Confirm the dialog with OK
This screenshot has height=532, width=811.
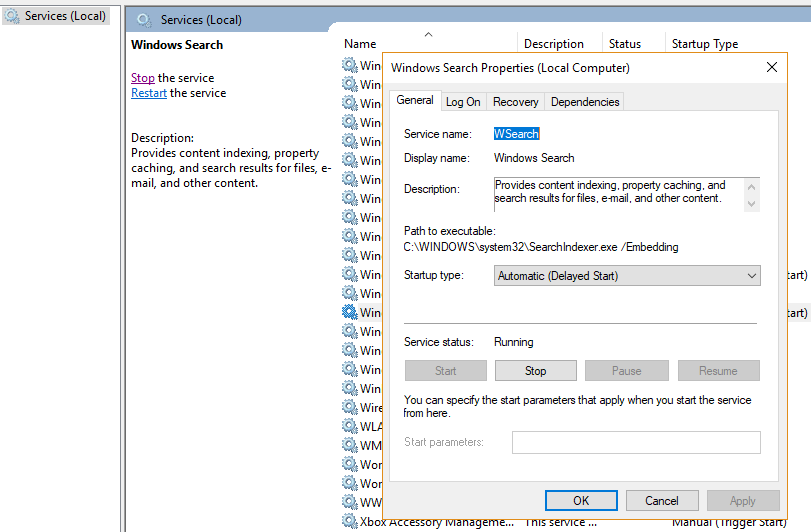(x=581, y=500)
